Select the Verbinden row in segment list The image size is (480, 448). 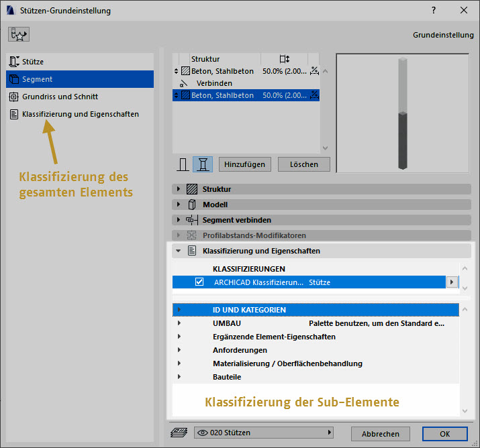pyautogui.click(x=246, y=83)
